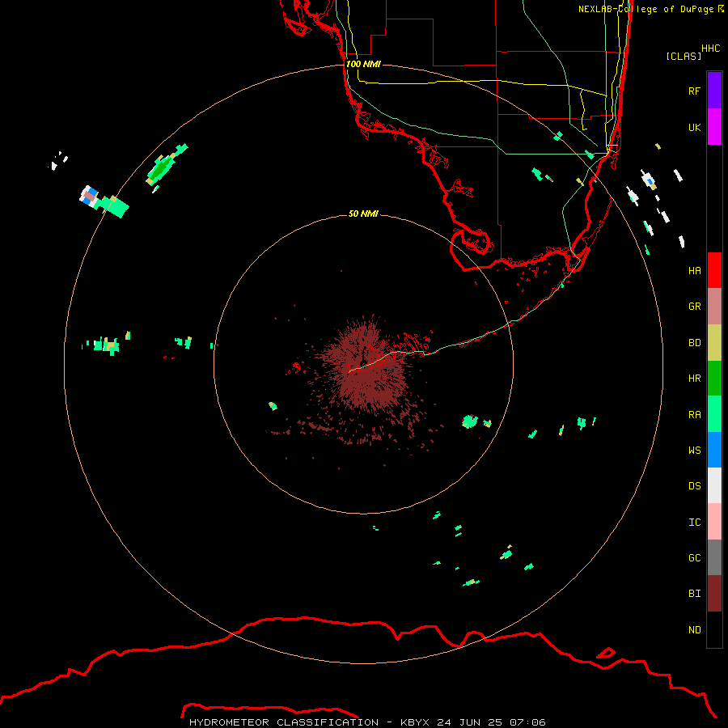Viewport: 728px width, 728px height.
Task: Click the BD legend label
Action: click(694, 343)
